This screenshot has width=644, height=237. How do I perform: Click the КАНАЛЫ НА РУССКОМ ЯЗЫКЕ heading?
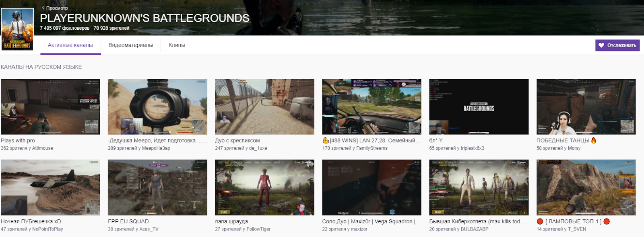click(41, 67)
